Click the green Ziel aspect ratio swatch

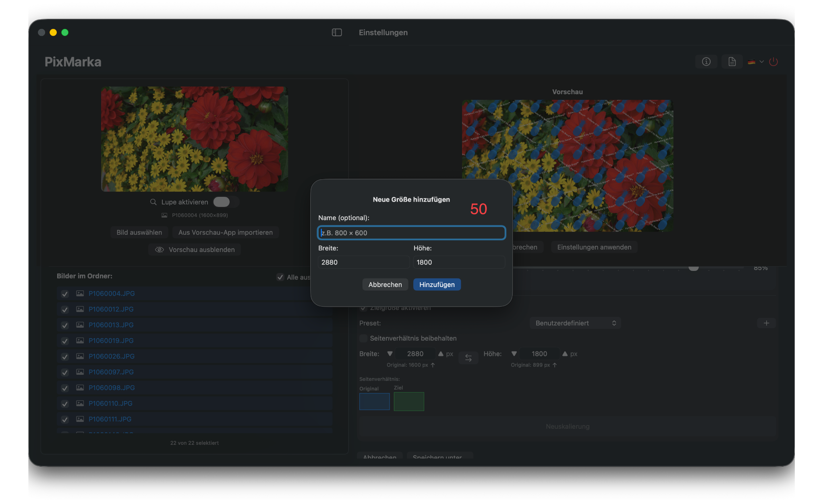click(x=408, y=401)
